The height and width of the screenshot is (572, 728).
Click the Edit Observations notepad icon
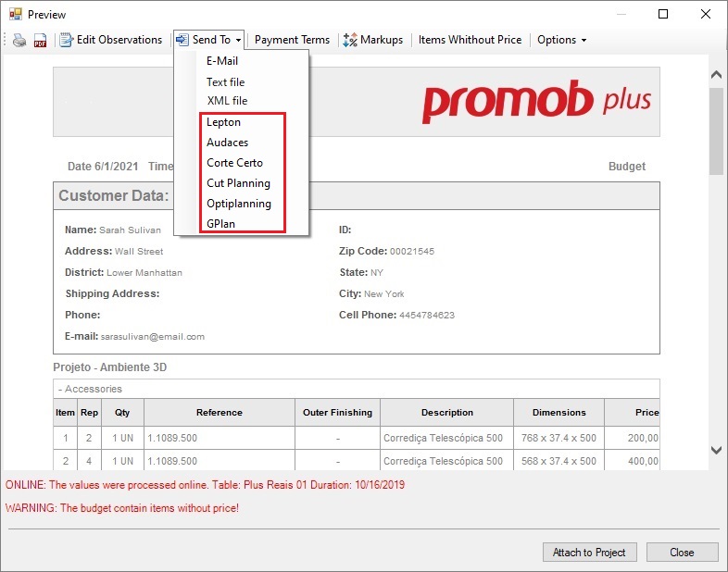pyautogui.click(x=66, y=40)
